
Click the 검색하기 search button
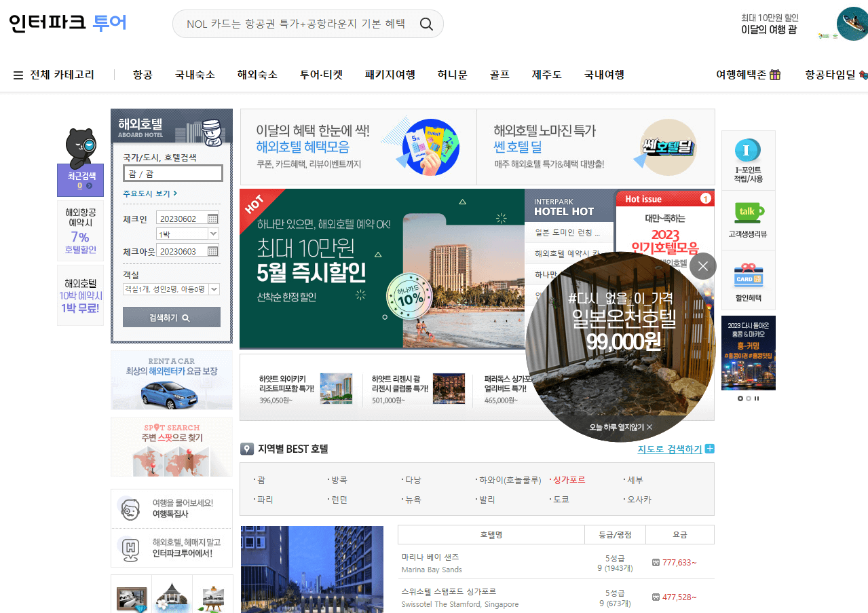(172, 317)
